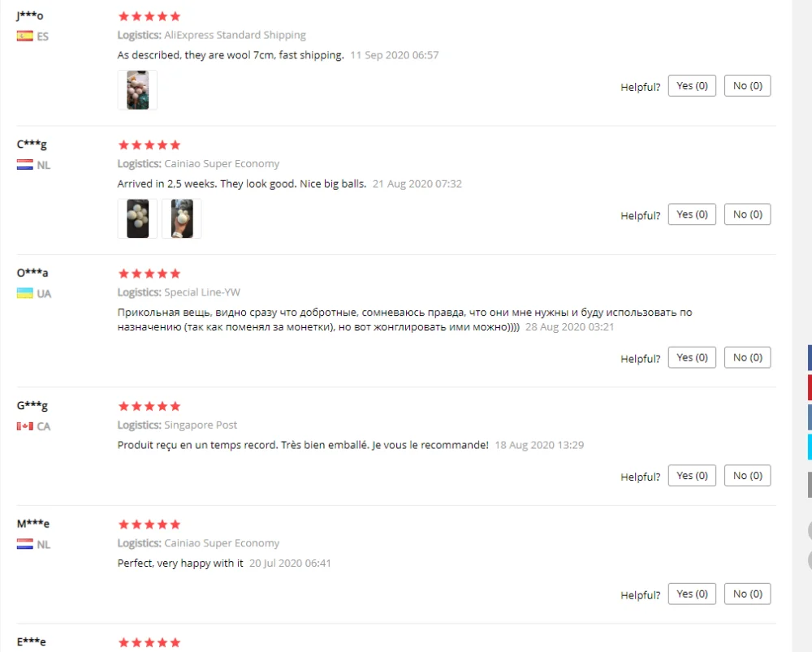Click Netherlands flag under M***e
The height and width of the screenshot is (652, 812).
[25, 544]
